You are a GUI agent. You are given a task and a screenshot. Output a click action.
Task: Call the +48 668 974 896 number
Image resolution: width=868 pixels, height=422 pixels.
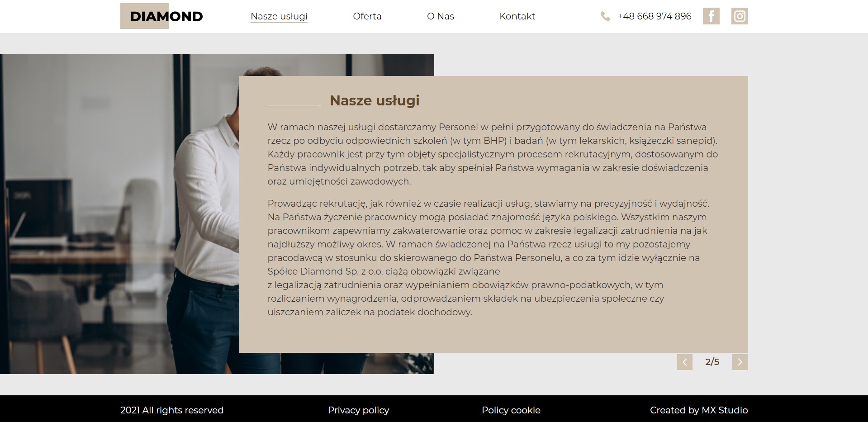click(x=654, y=16)
